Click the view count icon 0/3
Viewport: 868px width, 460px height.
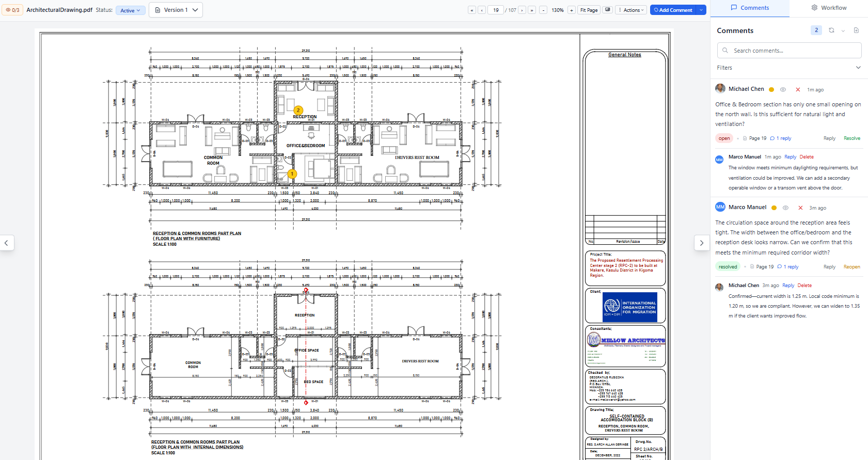click(12, 10)
